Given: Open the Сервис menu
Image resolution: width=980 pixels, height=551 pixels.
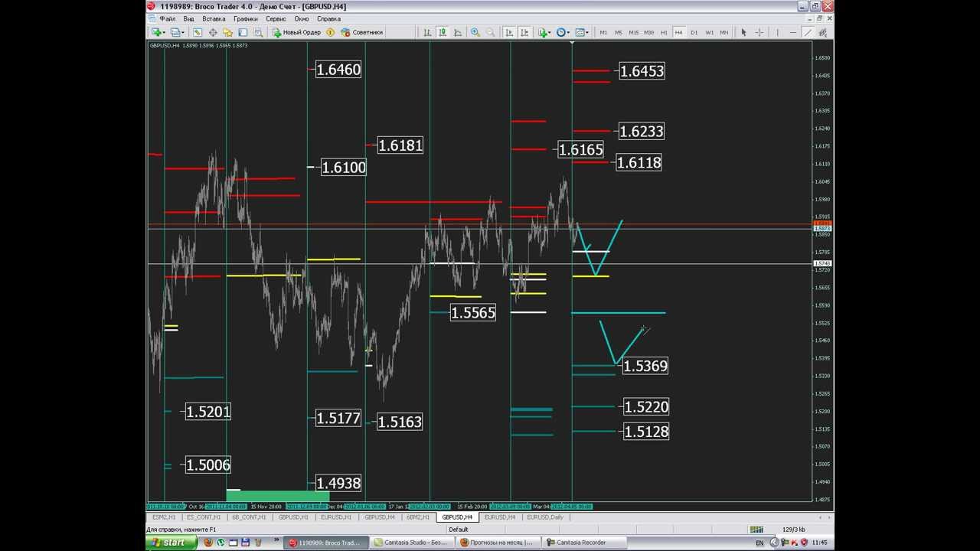Looking at the screenshot, I should (x=276, y=18).
